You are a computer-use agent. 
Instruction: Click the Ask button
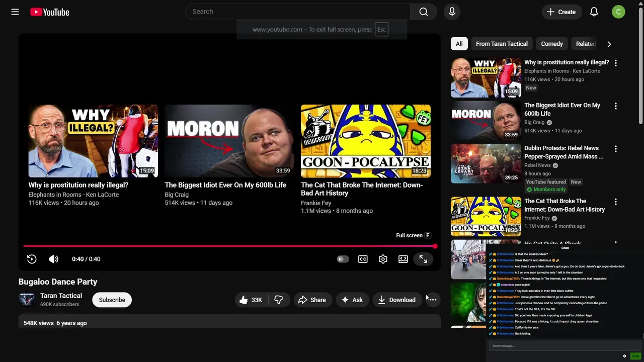[x=352, y=300]
